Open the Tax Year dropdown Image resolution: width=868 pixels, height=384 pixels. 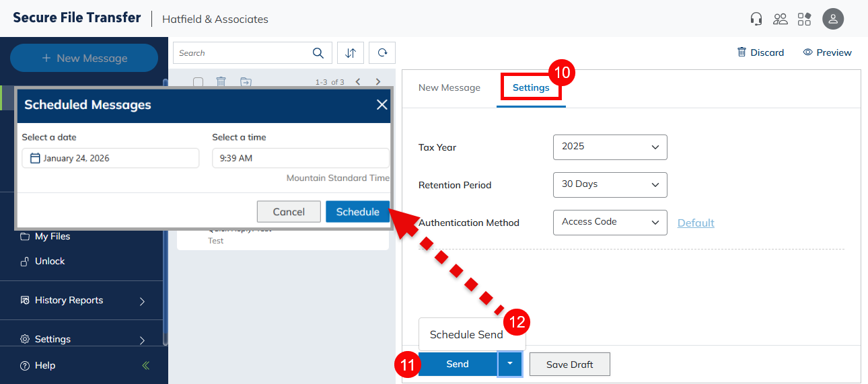pos(610,147)
